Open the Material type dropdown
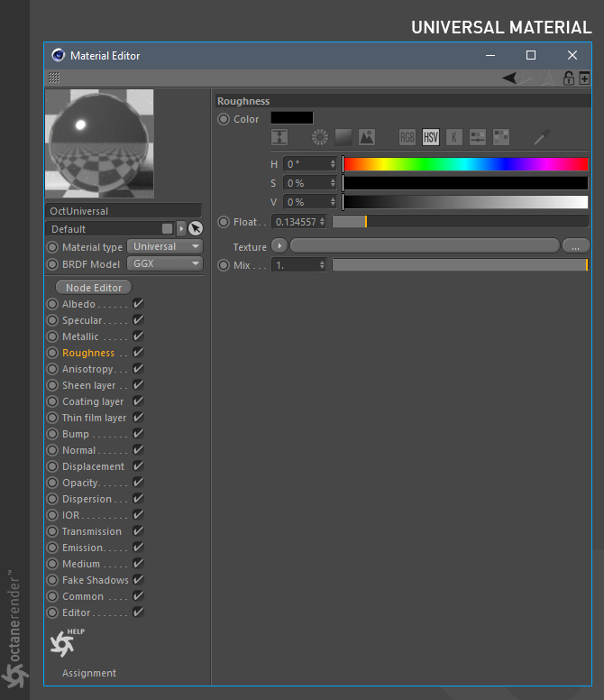This screenshot has height=700, width=604. pyautogui.click(x=165, y=246)
